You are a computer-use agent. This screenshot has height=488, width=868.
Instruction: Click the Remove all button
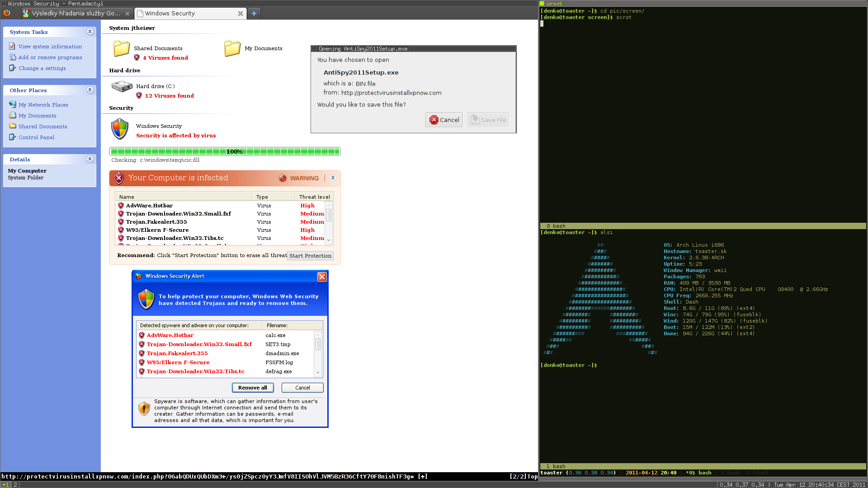(253, 388)
